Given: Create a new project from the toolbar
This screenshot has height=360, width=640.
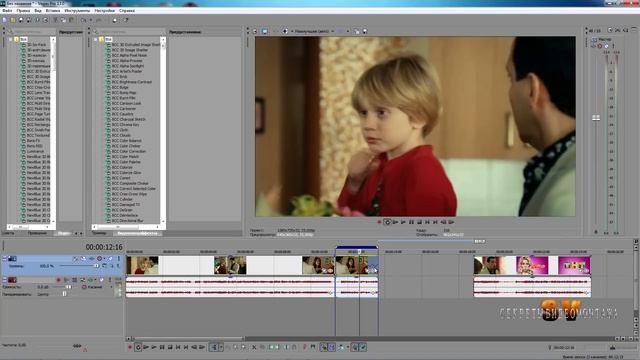Looking at the screenshot, I should click(x=4, y=20).
